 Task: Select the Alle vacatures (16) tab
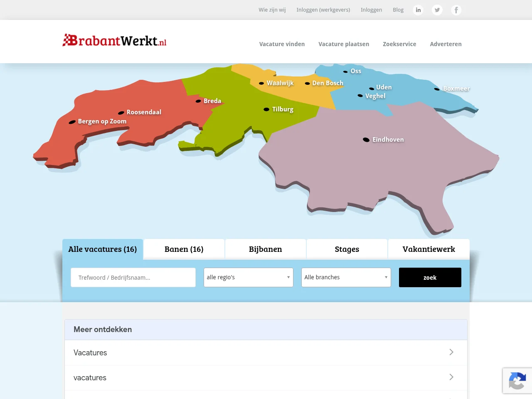point(103,249)
